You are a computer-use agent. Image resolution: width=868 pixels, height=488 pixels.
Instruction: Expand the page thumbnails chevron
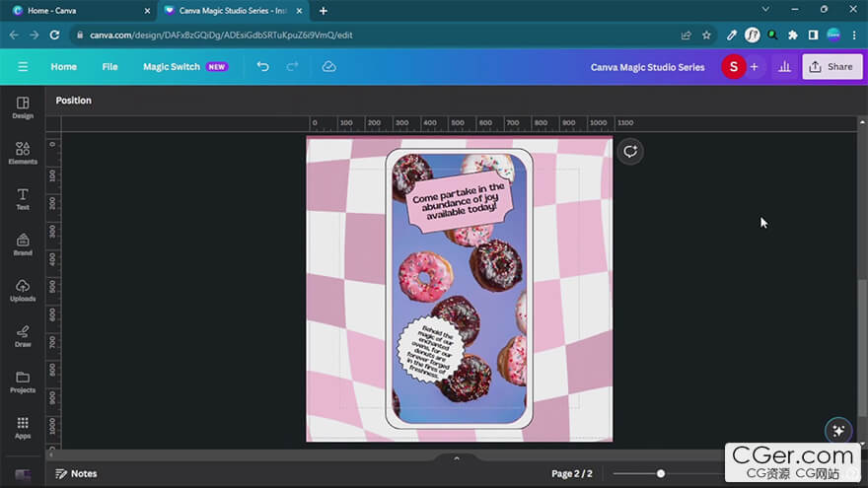pos(456,457)
